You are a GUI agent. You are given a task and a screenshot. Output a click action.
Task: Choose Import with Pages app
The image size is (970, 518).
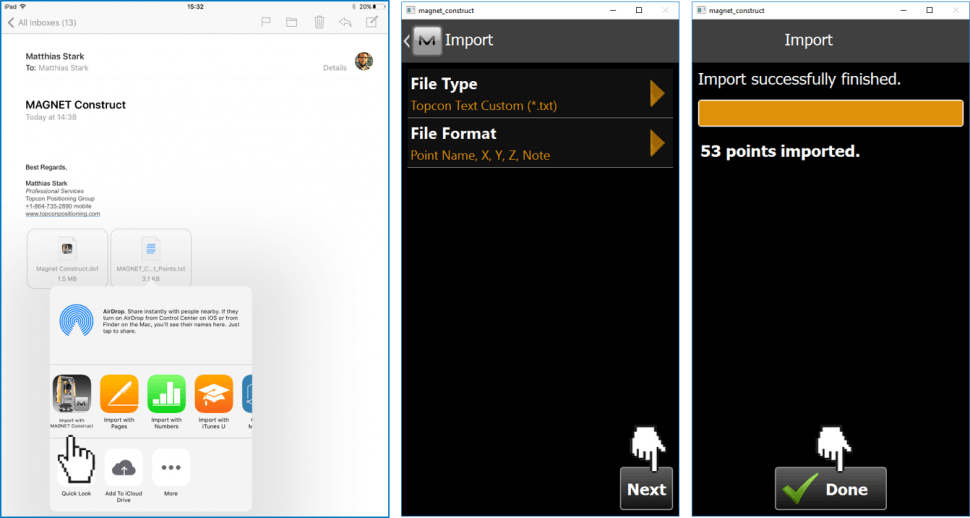[119, 393]
